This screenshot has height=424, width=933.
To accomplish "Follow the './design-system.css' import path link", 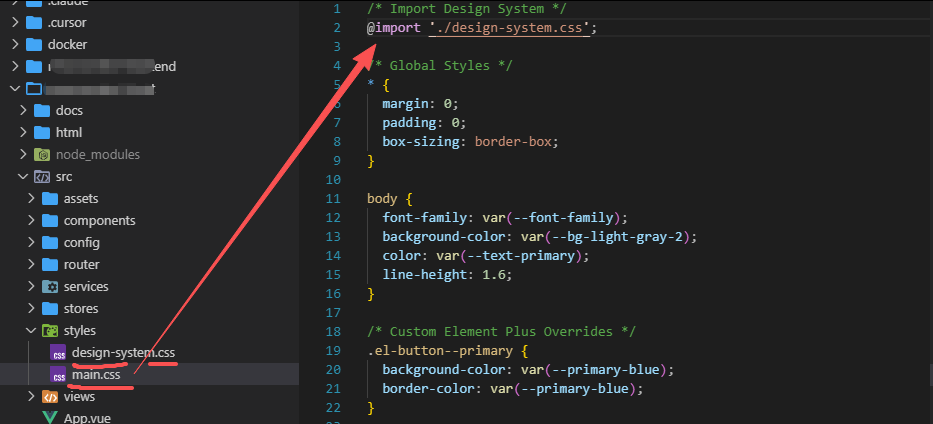I will pos(509,27).
